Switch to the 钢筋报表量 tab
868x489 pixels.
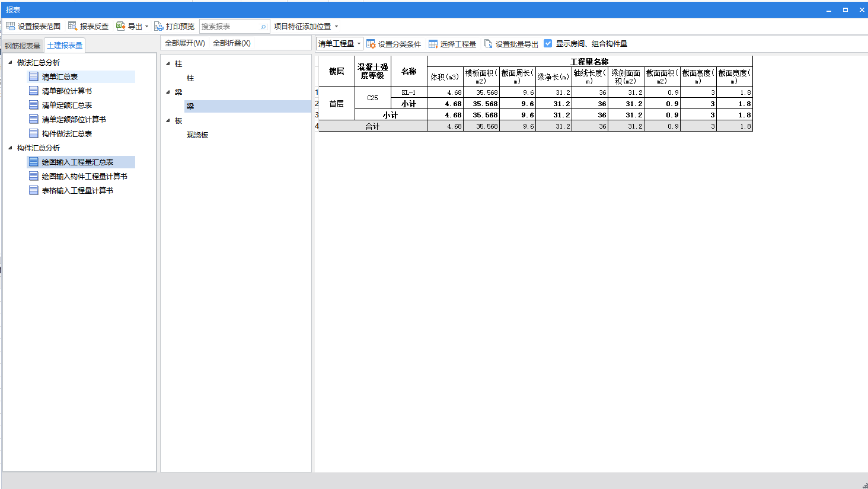pyautogui.click(x=23, y=46)
